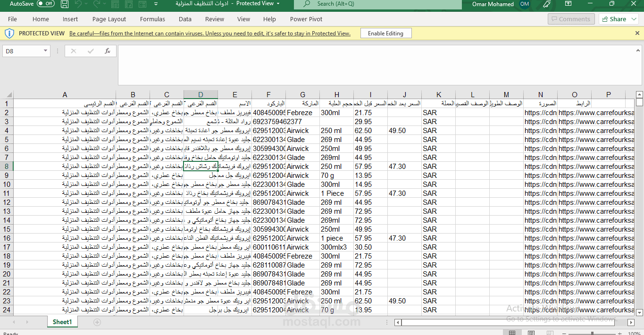
Task: Click the Name Box showing D8
Action: pos(22,51)
